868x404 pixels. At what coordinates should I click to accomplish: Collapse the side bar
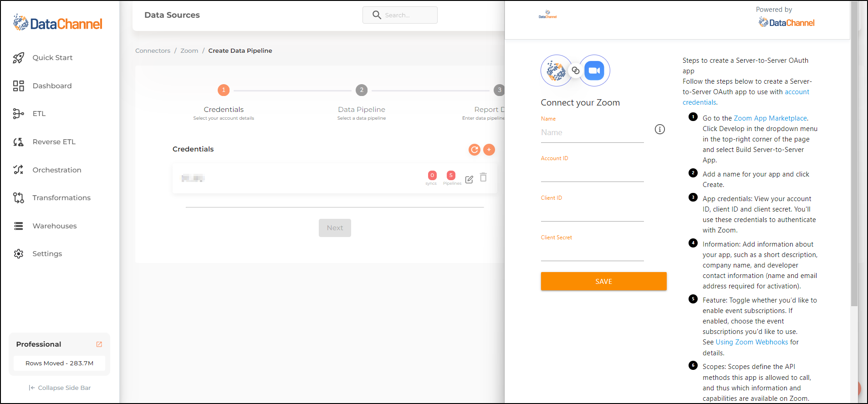[60, 388]
